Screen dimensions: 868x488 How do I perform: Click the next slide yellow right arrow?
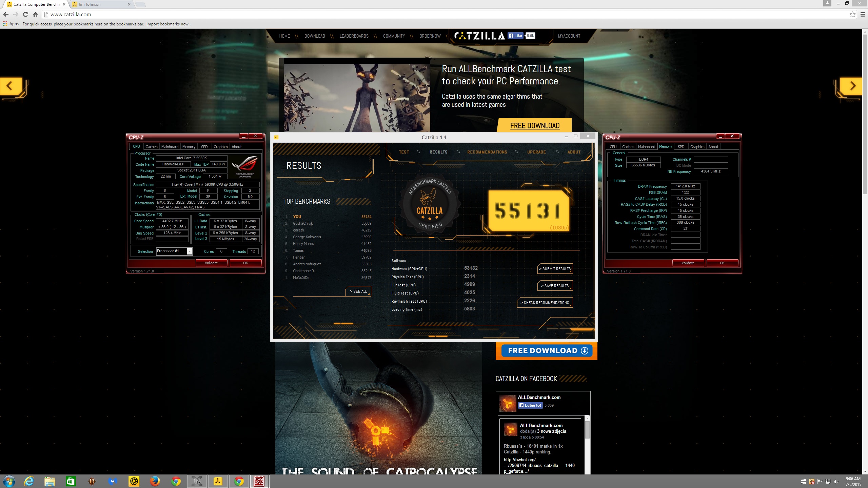[851, 86]
